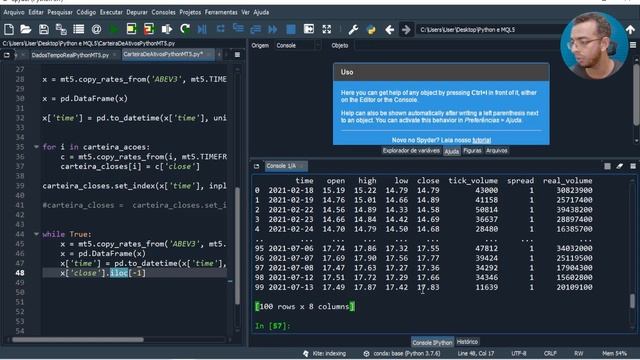Collapse the for loop on line 35
640x360 pixels.
click(x=36, y=147)
